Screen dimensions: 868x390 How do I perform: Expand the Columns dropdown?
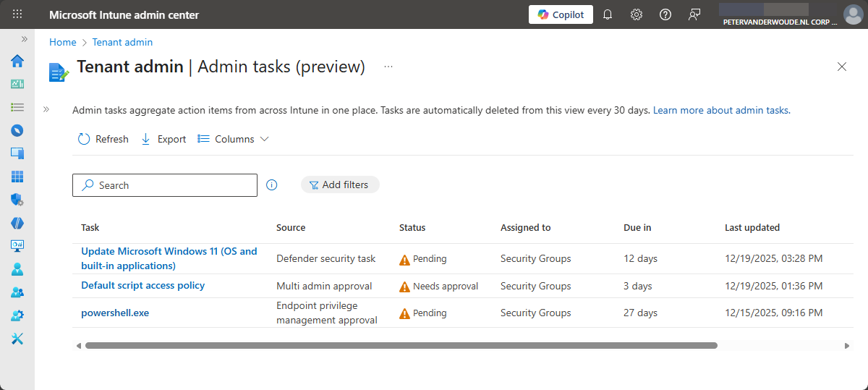(x=234, y=139)
